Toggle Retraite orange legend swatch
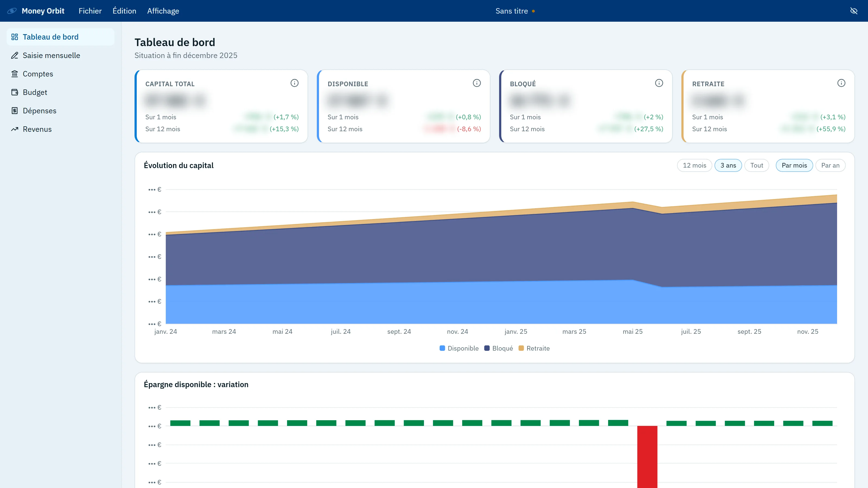The height and width of the screenshot is (488, 868). 521,348
